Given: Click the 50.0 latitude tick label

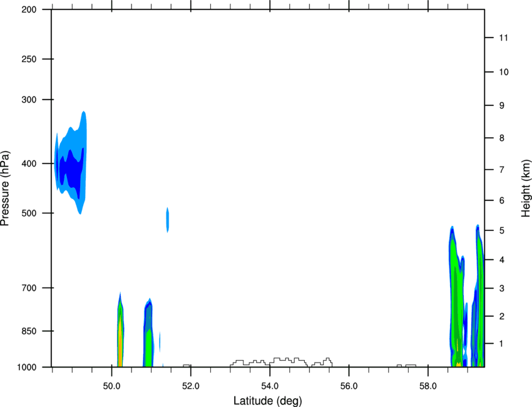Looking at the screenshot, I should click(111, 386).
